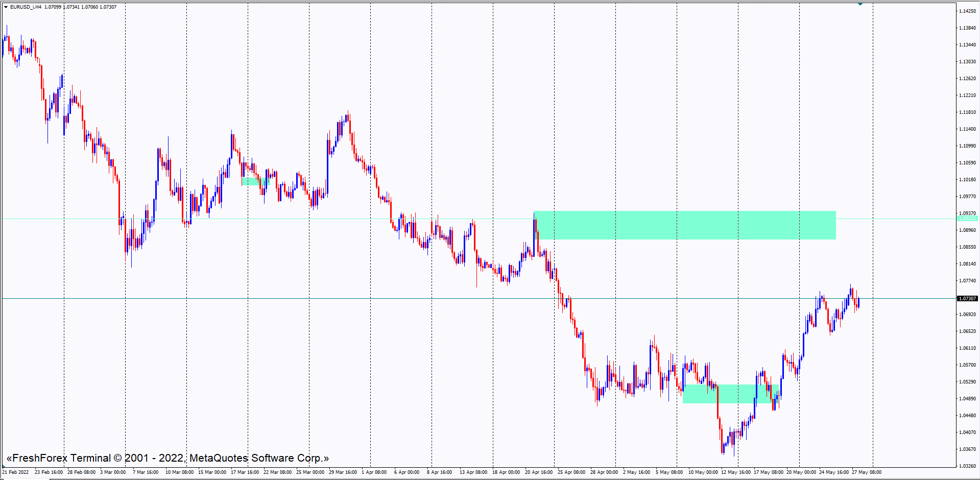The height and width of the screenshot is (480, 980).
Task: Click the FreshForex Terminal copyright text
Action: point(168,458)
